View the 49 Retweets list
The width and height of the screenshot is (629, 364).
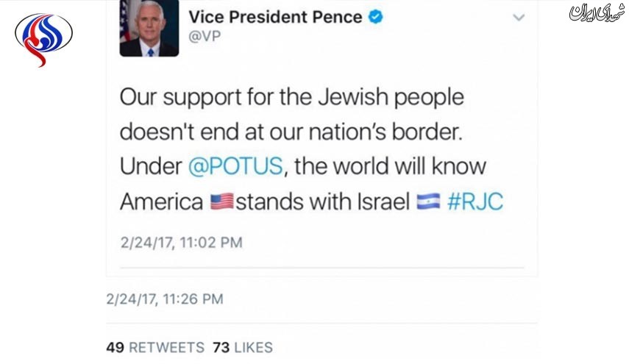pos(155,347)
